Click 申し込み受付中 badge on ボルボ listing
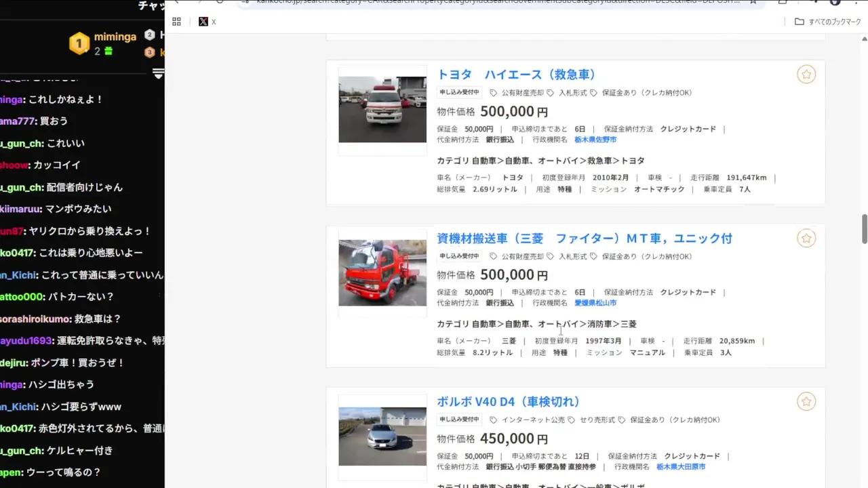The image size is (868, 488). [x=459, y=420]
